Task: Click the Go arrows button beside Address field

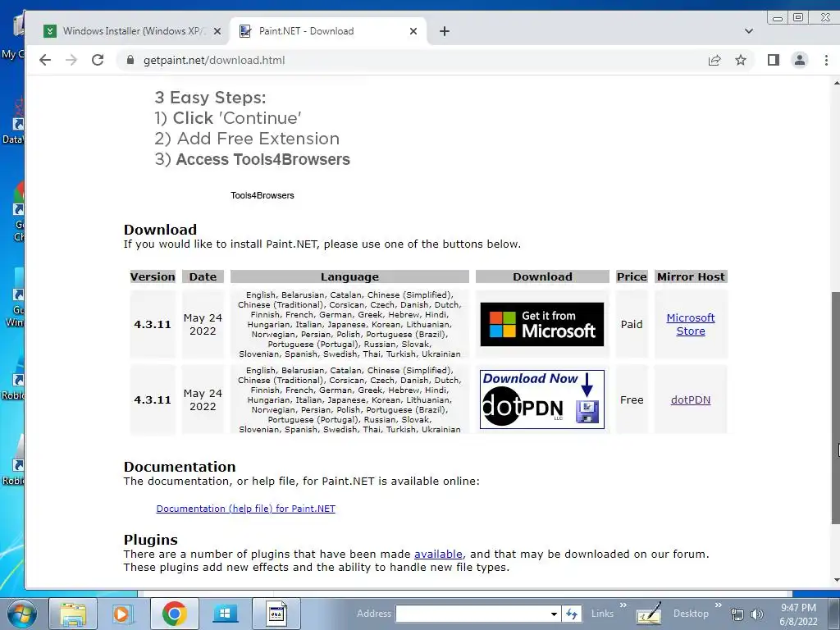Action: tap(572, 614)
